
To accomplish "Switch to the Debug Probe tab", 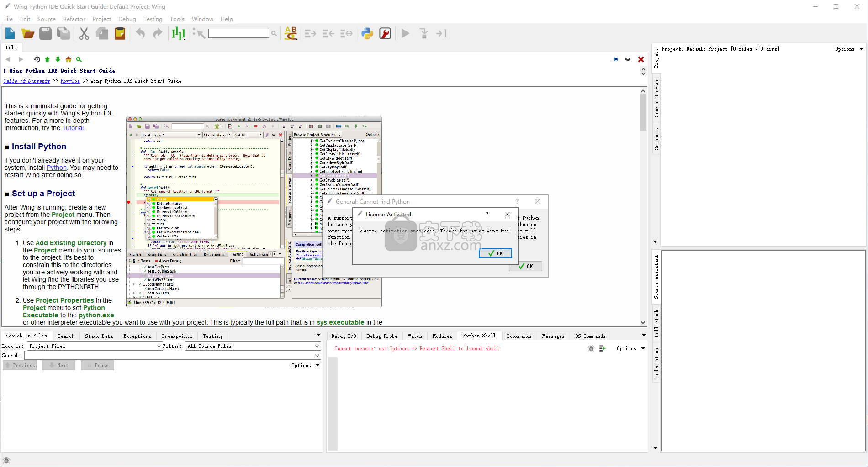I will click(x=382, y=336).
